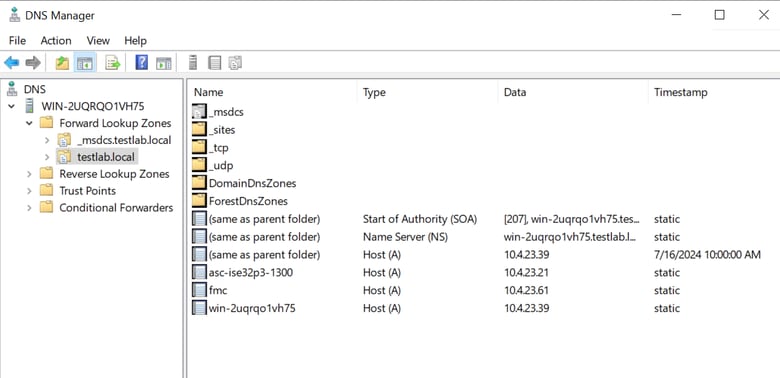Open the File menu
780x378 pixels.
[17, 40]
